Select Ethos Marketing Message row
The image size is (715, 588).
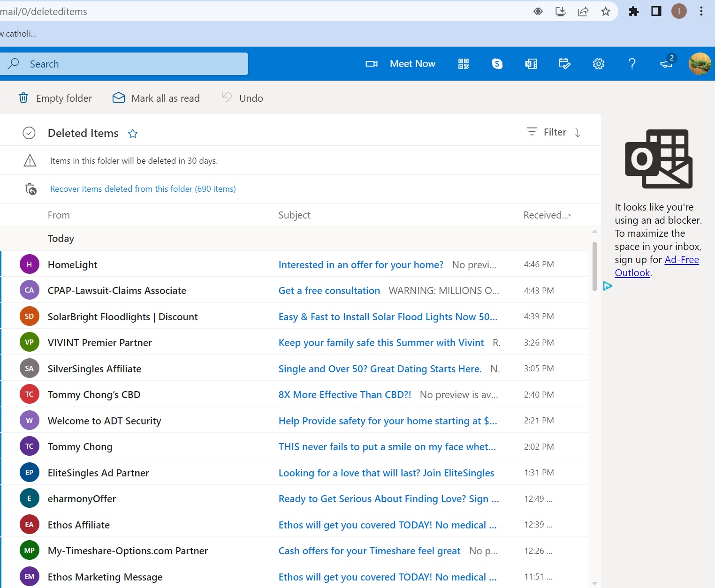point(295,577)
